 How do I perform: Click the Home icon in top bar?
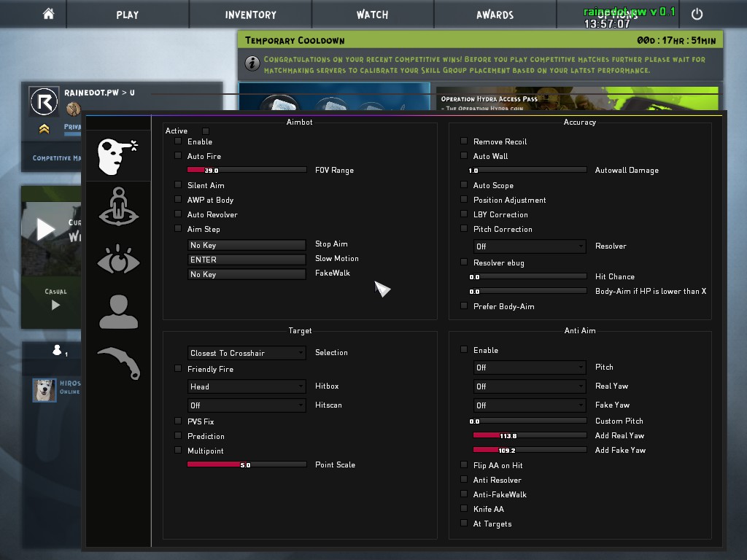click(48, 14)
